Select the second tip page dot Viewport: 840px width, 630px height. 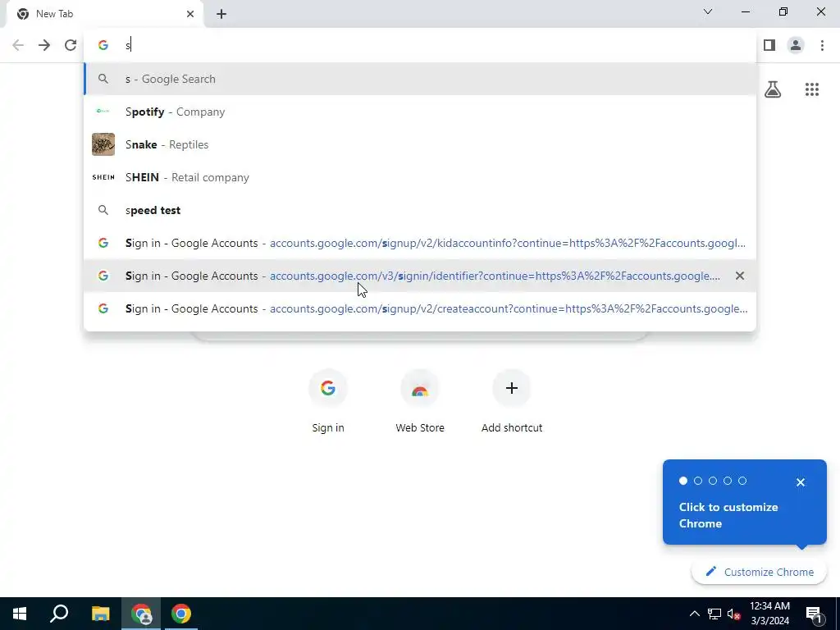(x=698, y=481)
